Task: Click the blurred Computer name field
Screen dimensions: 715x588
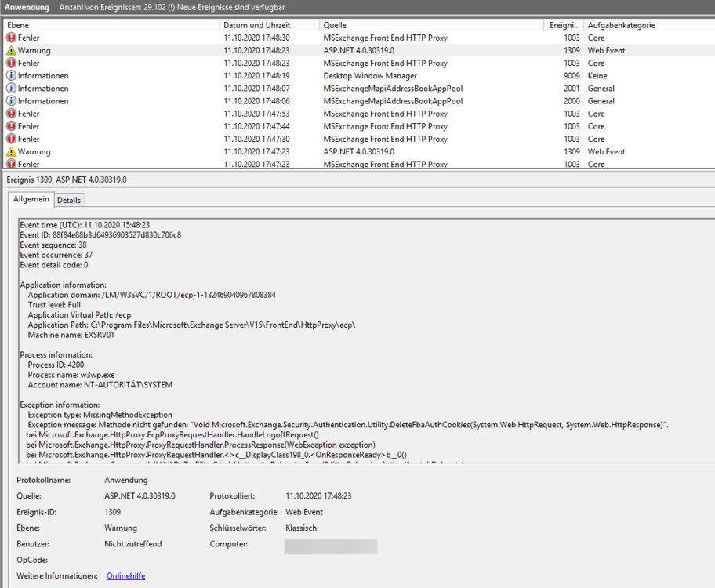Action: (330, 546)
